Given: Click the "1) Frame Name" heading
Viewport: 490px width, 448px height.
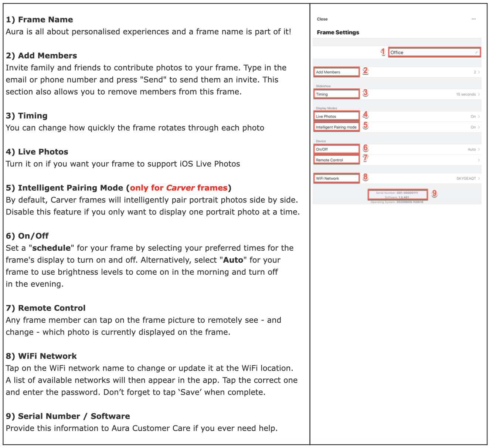Looking at the screenshot, I should point(39,20).
